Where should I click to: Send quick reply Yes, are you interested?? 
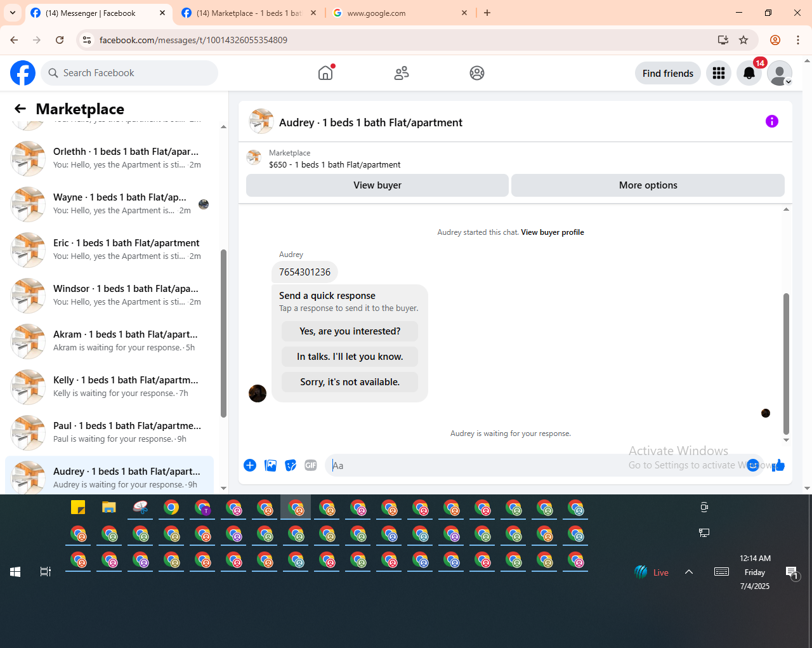pos(350,331)
